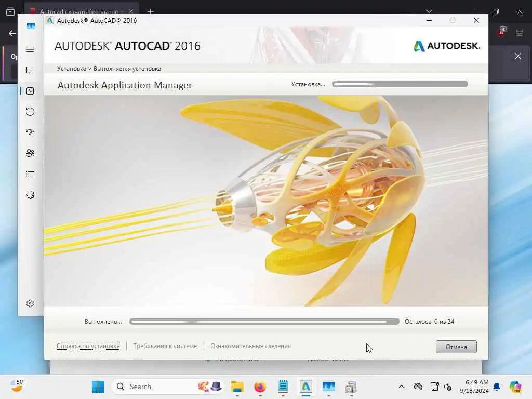Open Требования к системе link
This screenshot has height=399, width=532.
[x=165, y=346]
